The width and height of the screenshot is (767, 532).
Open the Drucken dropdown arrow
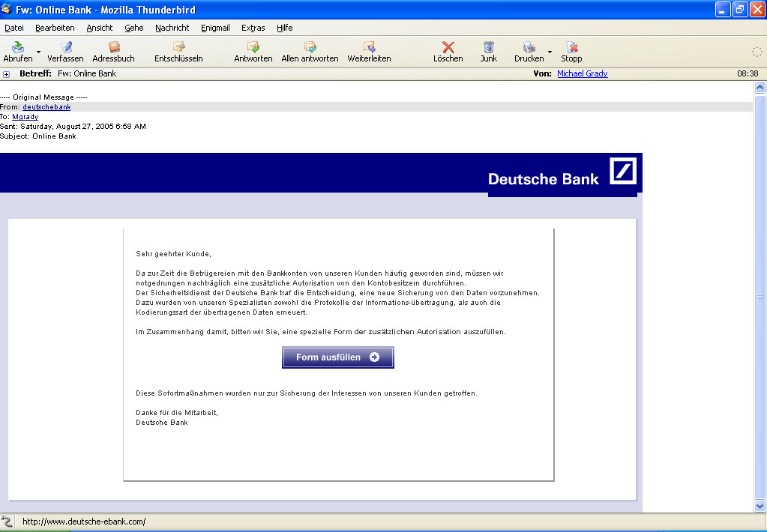[x=550, y=52]
